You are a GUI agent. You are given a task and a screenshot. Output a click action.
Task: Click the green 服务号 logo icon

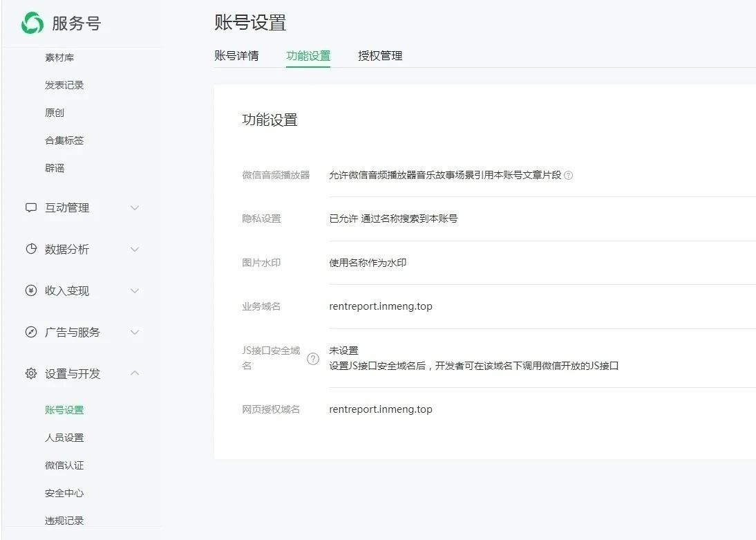click(x=32, y=24)
